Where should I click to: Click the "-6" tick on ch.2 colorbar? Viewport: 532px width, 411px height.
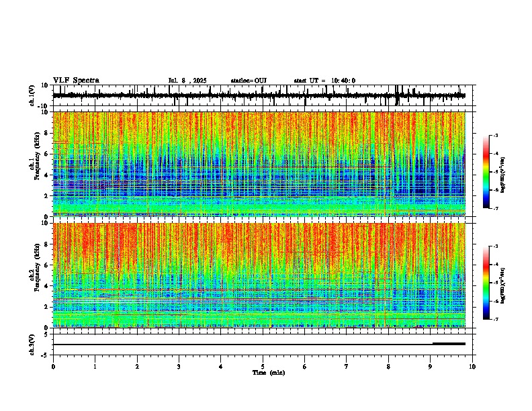[495, 301]
